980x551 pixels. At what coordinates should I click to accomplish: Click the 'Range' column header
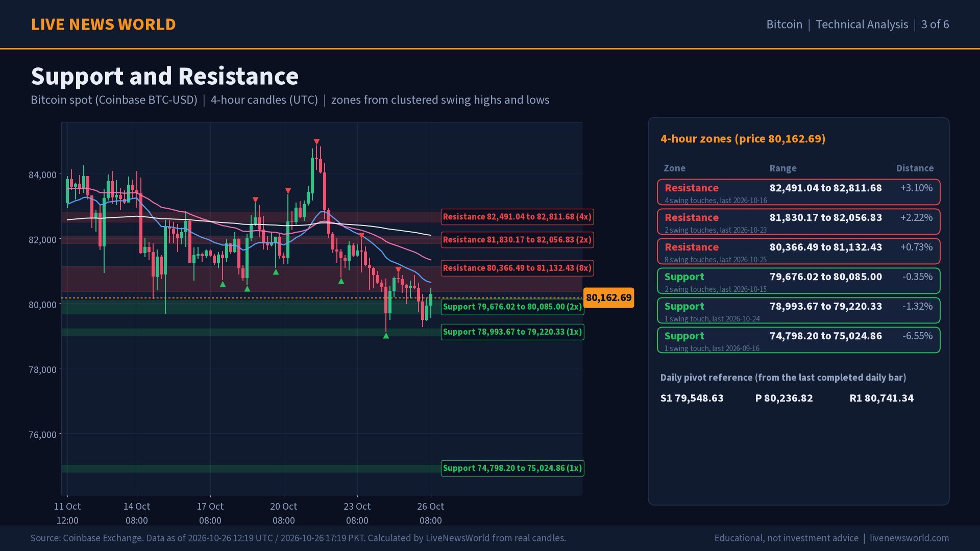pos(783,168)
